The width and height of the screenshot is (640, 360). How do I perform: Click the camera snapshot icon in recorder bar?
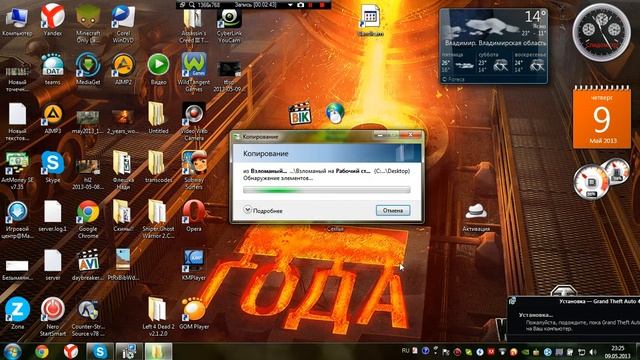click(301, 4)
